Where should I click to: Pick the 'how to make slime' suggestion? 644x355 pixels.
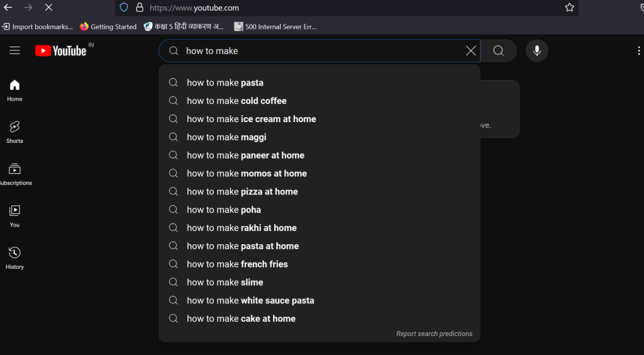tap(319, 282)
